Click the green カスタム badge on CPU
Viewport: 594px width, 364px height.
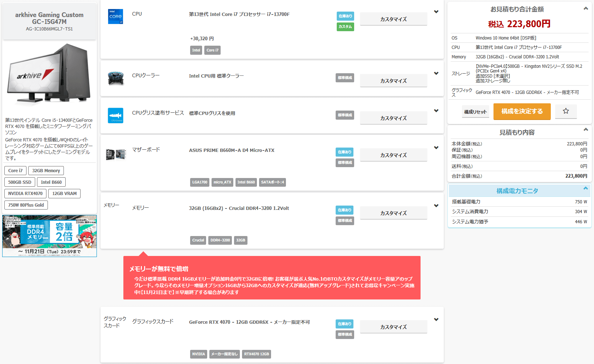345,27
